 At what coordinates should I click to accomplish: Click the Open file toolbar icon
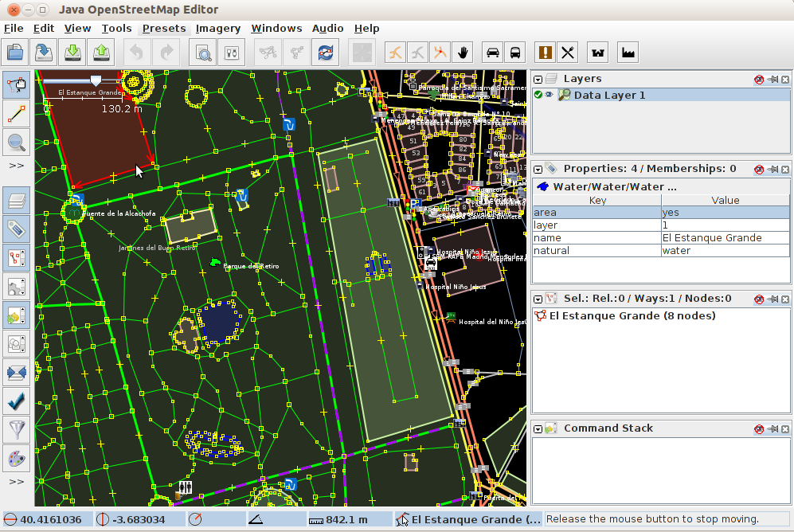[15, 53]
